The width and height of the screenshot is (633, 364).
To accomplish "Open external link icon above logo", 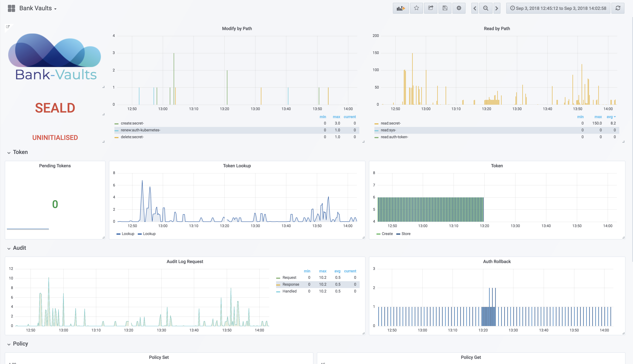I will click(x=8, y=27).
